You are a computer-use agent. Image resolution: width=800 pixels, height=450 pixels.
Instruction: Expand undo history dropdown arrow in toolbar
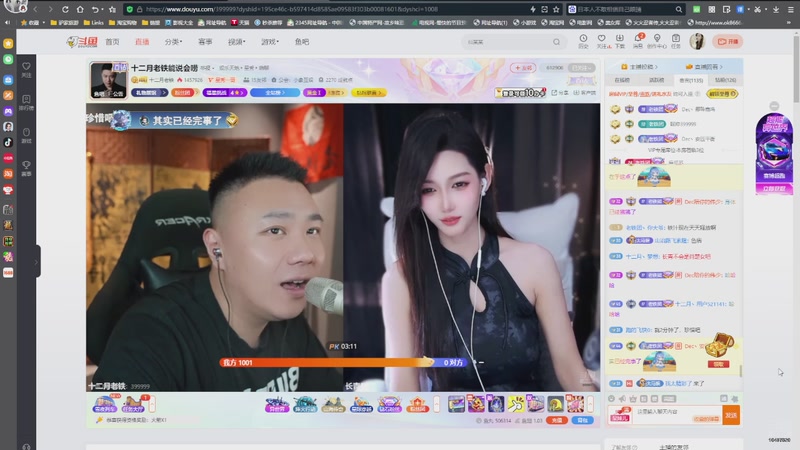pos(103,9)
